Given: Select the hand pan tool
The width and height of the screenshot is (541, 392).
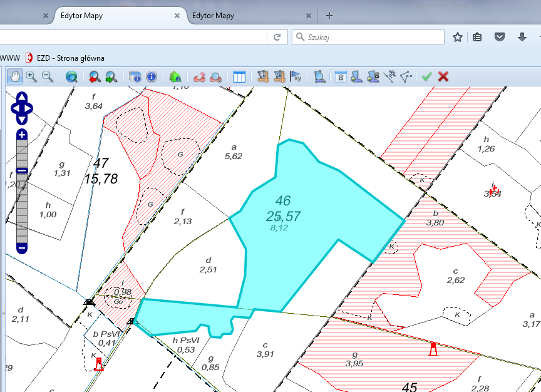Looking at the screenshot, I should tap(15, 76).
